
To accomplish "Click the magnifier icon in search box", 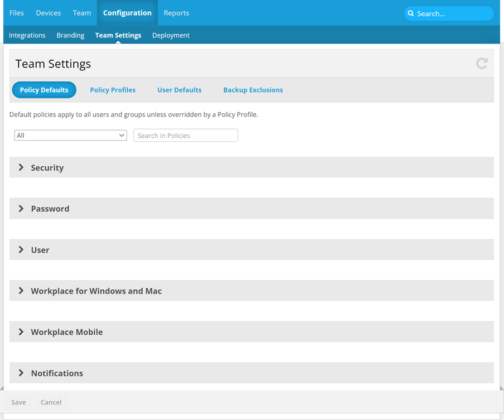I will [x=411, y=13].
